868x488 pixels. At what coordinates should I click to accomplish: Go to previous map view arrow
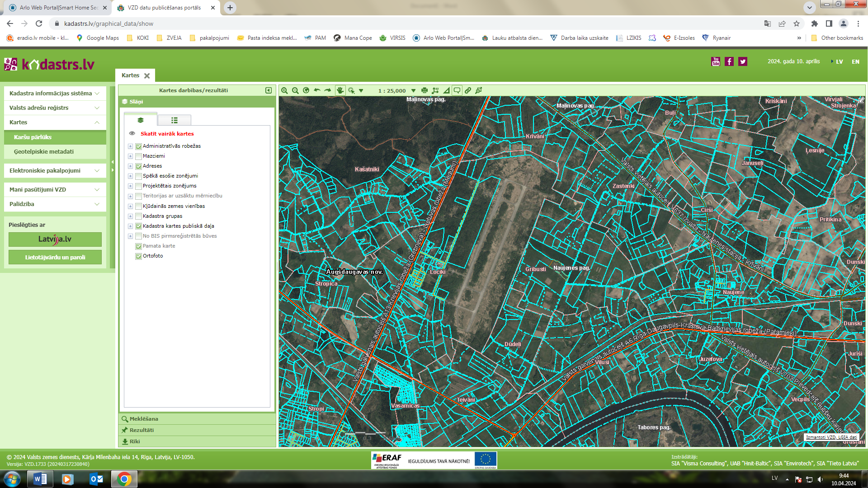tap(317, 90)
